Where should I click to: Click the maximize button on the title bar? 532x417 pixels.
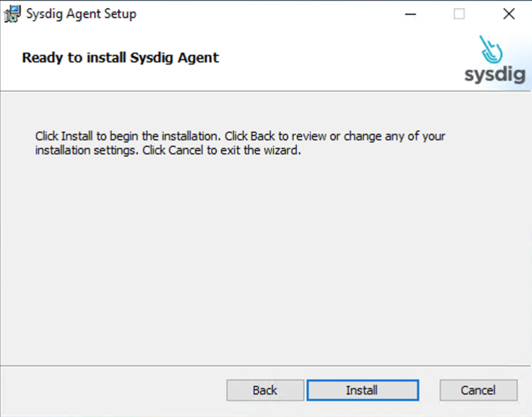tap(459, 14)
